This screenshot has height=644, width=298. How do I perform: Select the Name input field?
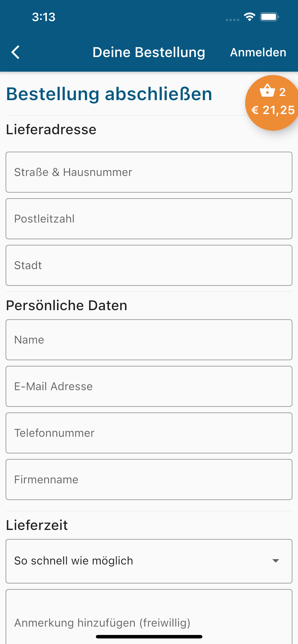149,340
